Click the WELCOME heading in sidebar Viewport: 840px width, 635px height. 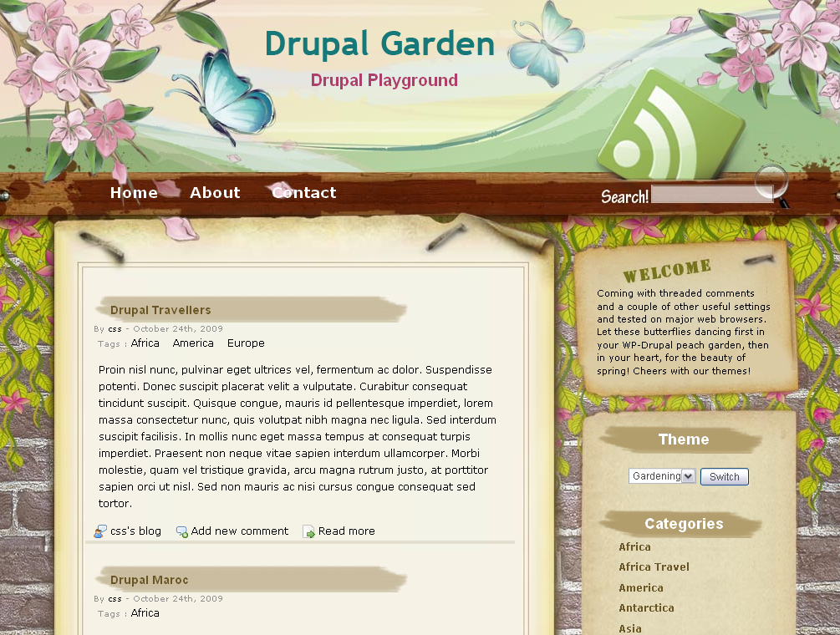(x=667, y=271)
